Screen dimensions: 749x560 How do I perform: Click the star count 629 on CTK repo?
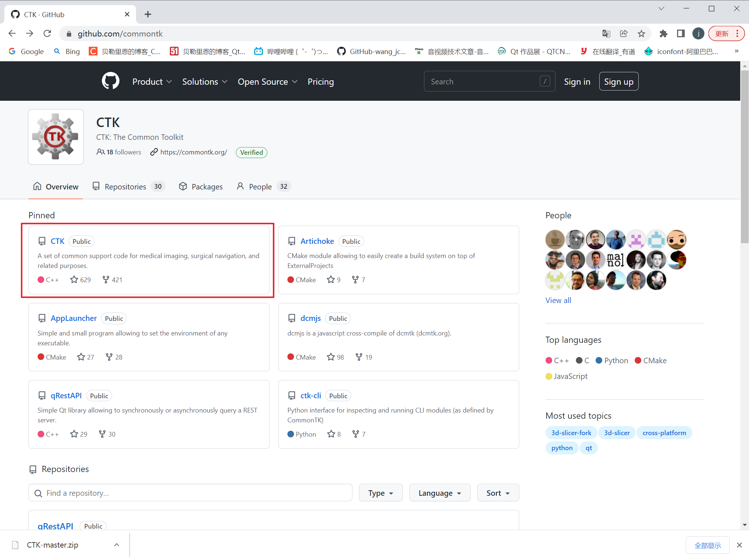(81, 280)
